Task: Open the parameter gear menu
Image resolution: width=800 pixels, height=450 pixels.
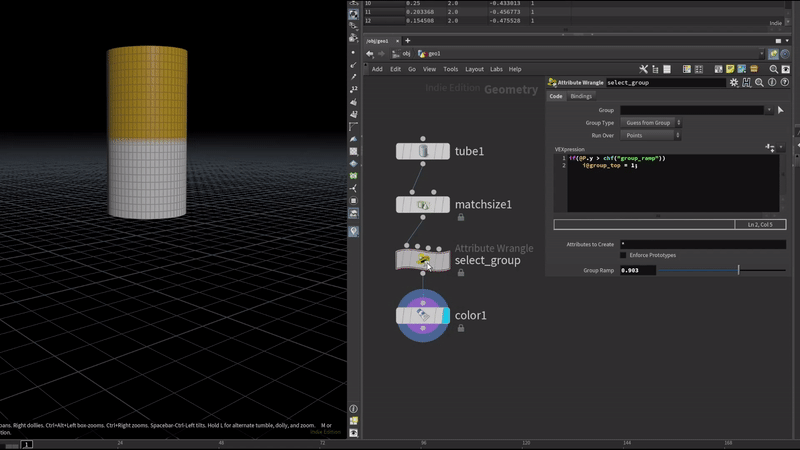Action: coord(734,82)
